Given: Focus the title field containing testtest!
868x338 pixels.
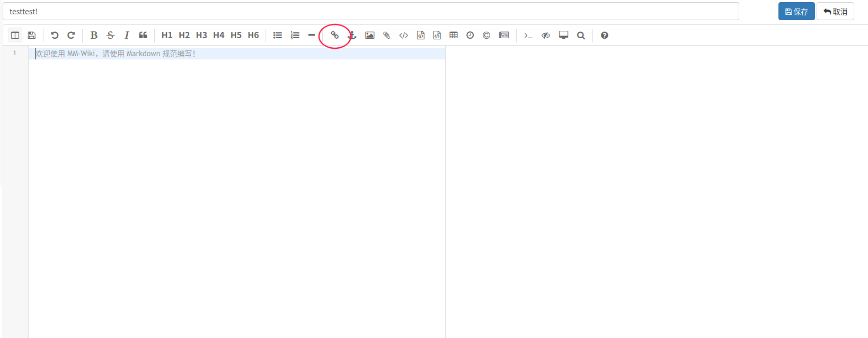Looking at the screenshot, I should click(x=371, y=11).
